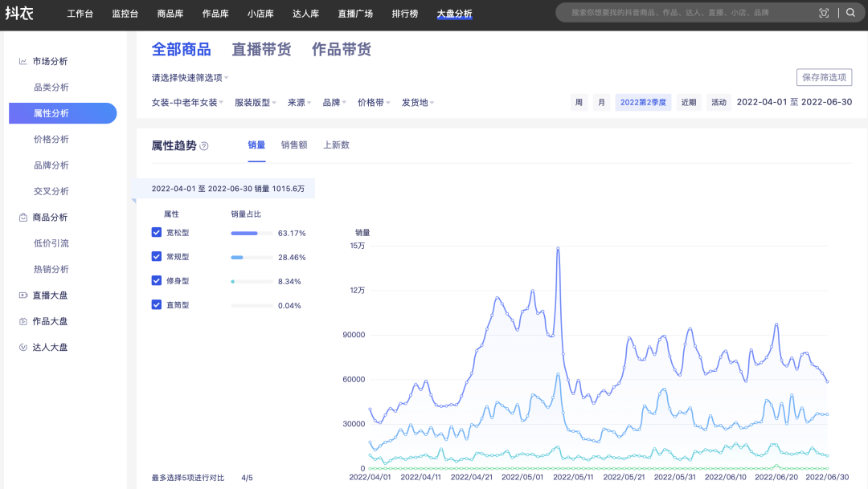Click the 直播大盘 video icon

click(x=23, y=295)
